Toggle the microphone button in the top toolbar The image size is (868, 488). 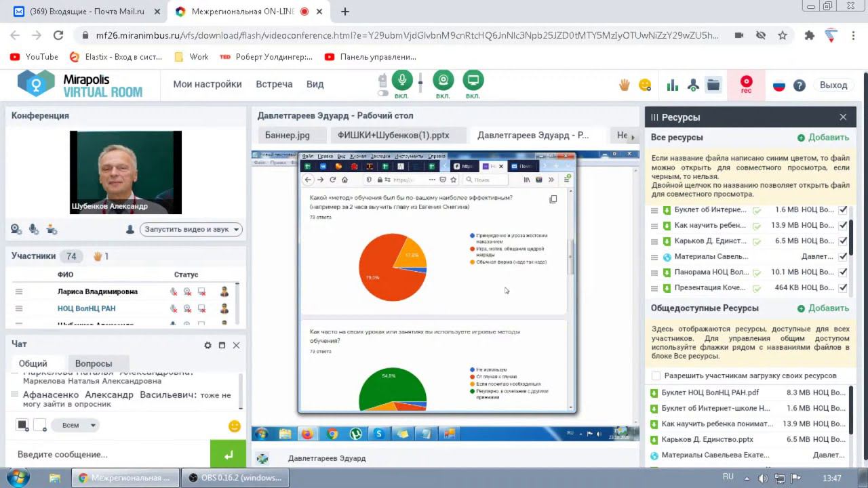coord(402,80)
